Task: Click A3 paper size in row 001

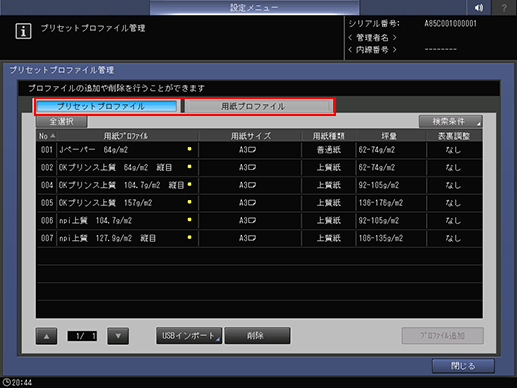Action: point(247,150)
